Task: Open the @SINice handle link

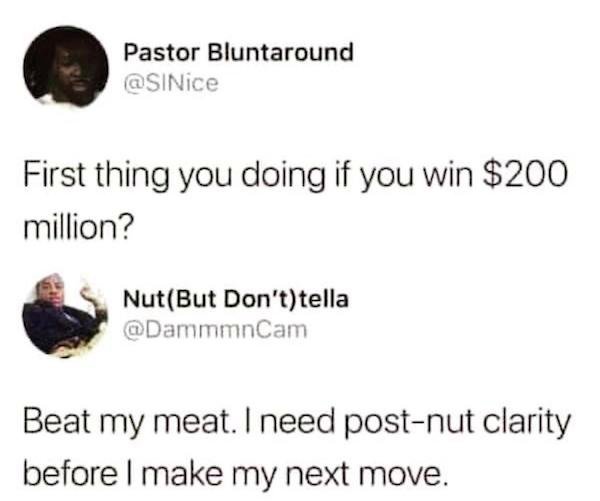Action: (x=171, y=83)
